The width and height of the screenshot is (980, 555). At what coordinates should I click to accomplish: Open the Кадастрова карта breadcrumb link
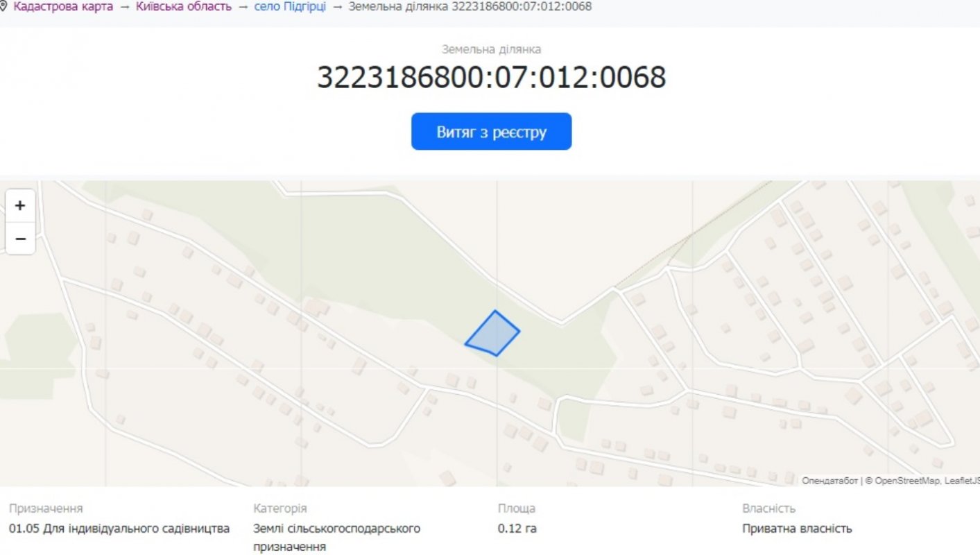pyautogui.click(x=63, y=6)
